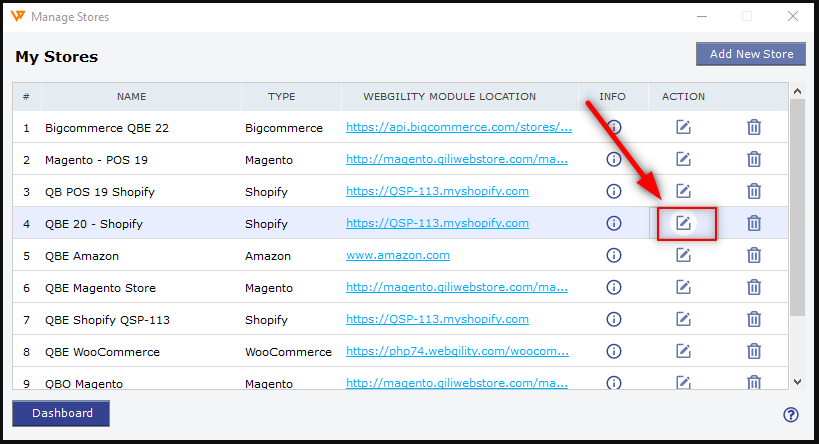
Task: Open the php74.webgility.com WooCommerce link
Action: 459,352
